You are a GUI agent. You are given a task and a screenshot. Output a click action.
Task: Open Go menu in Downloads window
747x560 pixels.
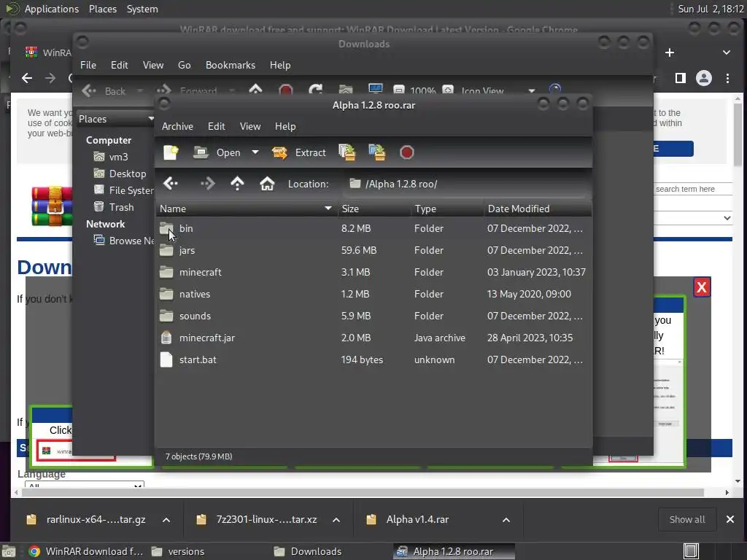[x=185, y=65]
